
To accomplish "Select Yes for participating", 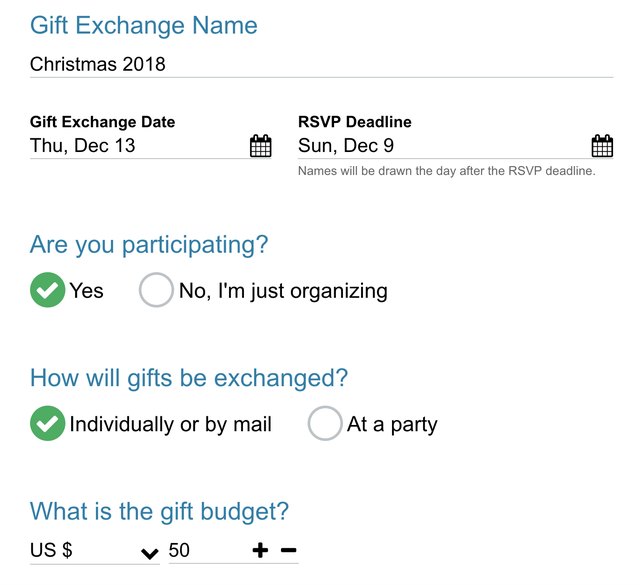I will (x=47, y=289).
